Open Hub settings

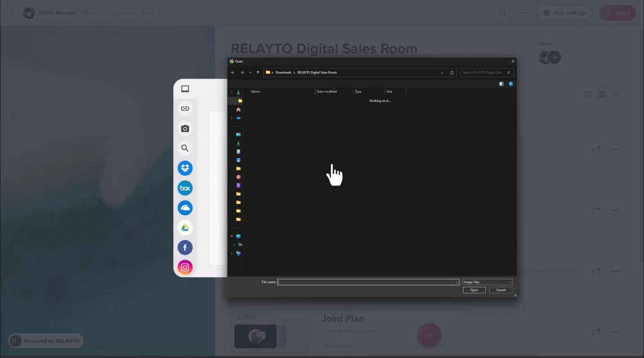(x=564, y=13)
